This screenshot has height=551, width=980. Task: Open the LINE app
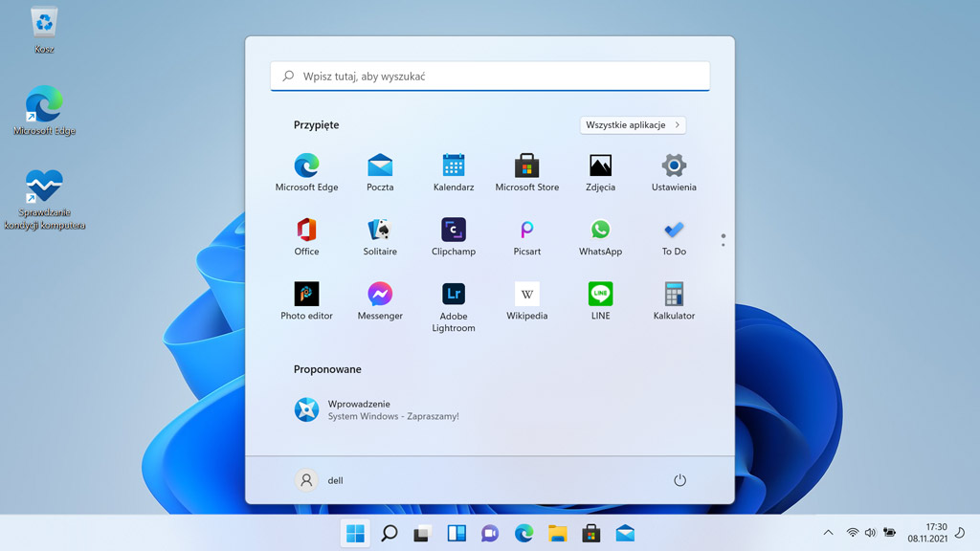tap(600, 292)
